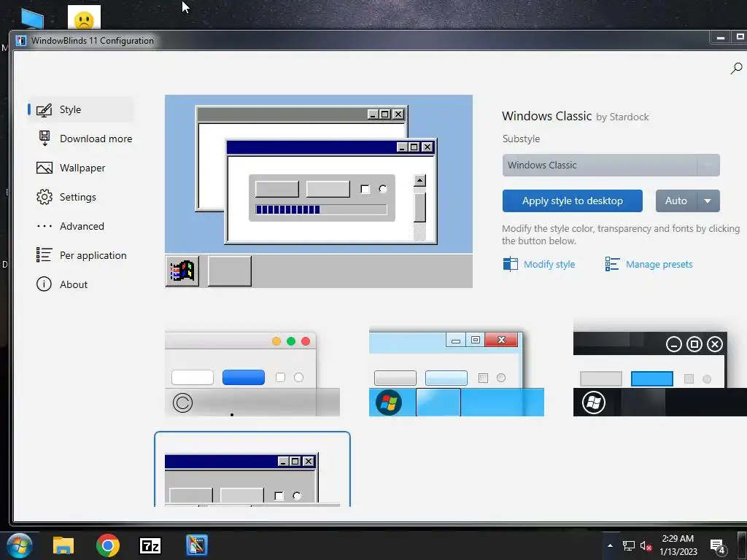Viewport: 747px width, 560px height.
Task: Click the WindowBlinds taskbar icon
Action: click(197, 545)
